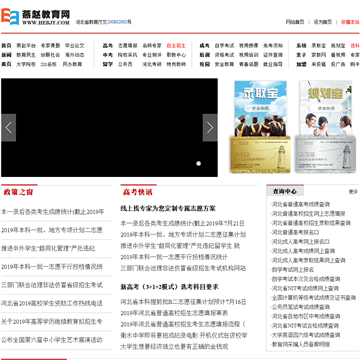Open 高考快讯 item 2019年本科一批一志愿平行投档情况统计
Screen dimensions: 360x360
tap(174, 257)
